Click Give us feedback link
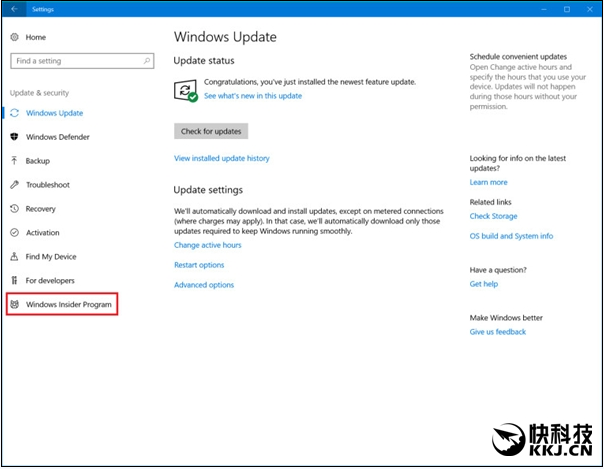Viewport: 604px width, 469px height. point(498,332)
